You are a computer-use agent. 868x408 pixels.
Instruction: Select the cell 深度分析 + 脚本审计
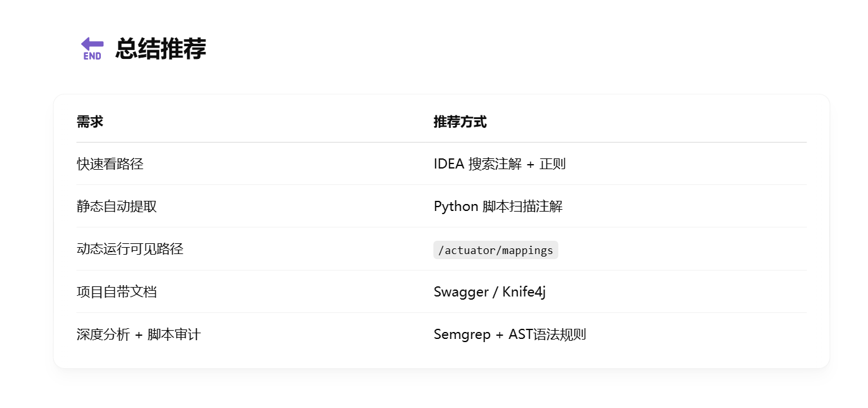click(139, 335)
